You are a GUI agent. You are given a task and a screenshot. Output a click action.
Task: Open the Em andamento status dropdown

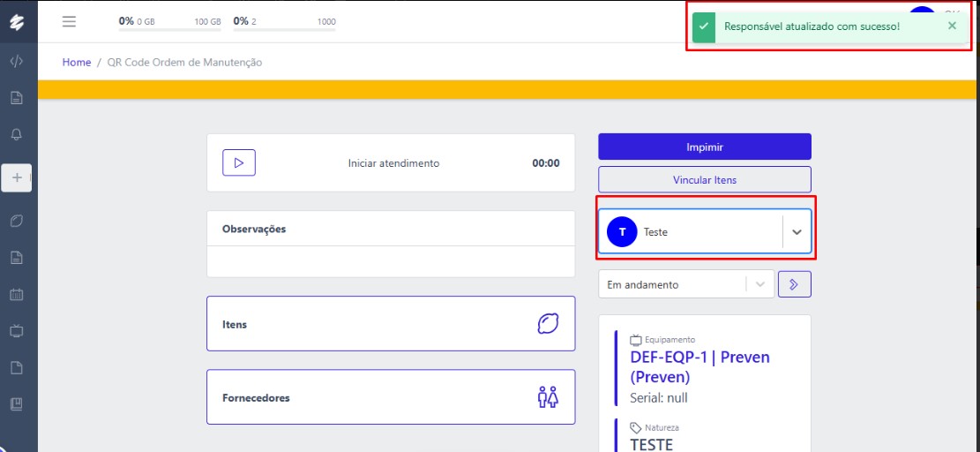point(759,284)
